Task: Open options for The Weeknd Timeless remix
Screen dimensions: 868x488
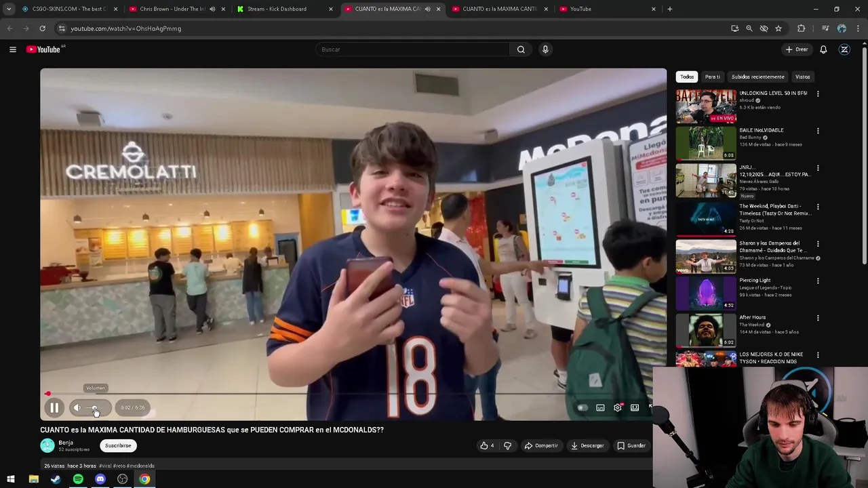Action: pos(818,207)
